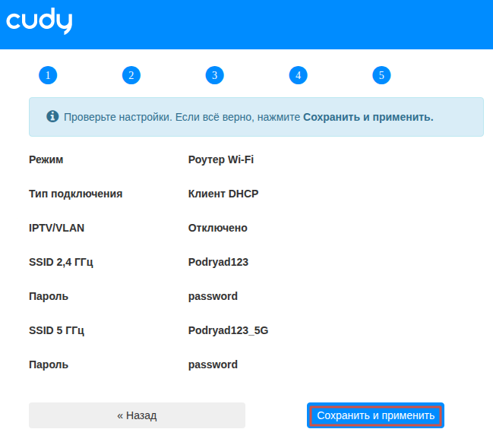The width and height of the screenshot is (493, 448).
Task: Jump to step 3 circle
Action: click(x=215, y=75)
